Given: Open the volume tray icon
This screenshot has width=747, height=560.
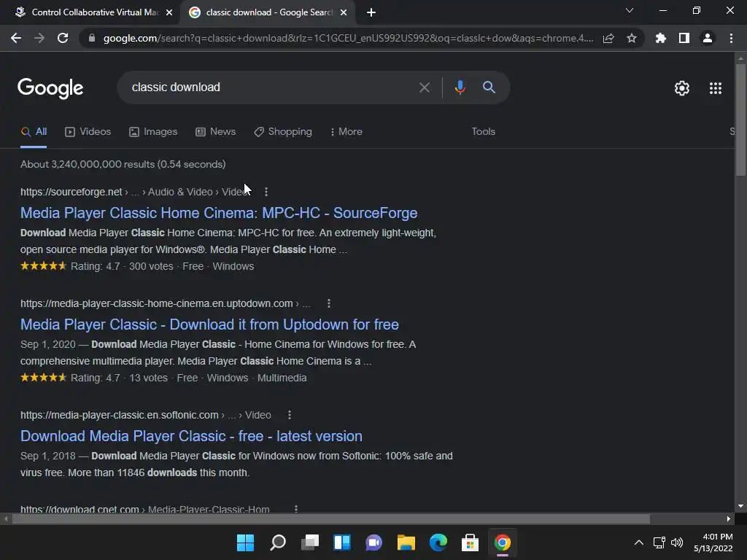Looking at the screenshot, I should click(x=677, y=542).
